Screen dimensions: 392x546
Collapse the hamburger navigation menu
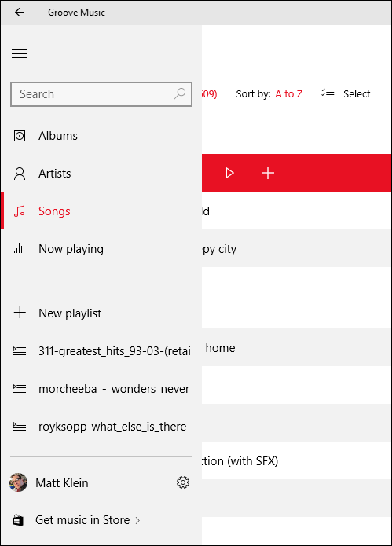point(20,53)
